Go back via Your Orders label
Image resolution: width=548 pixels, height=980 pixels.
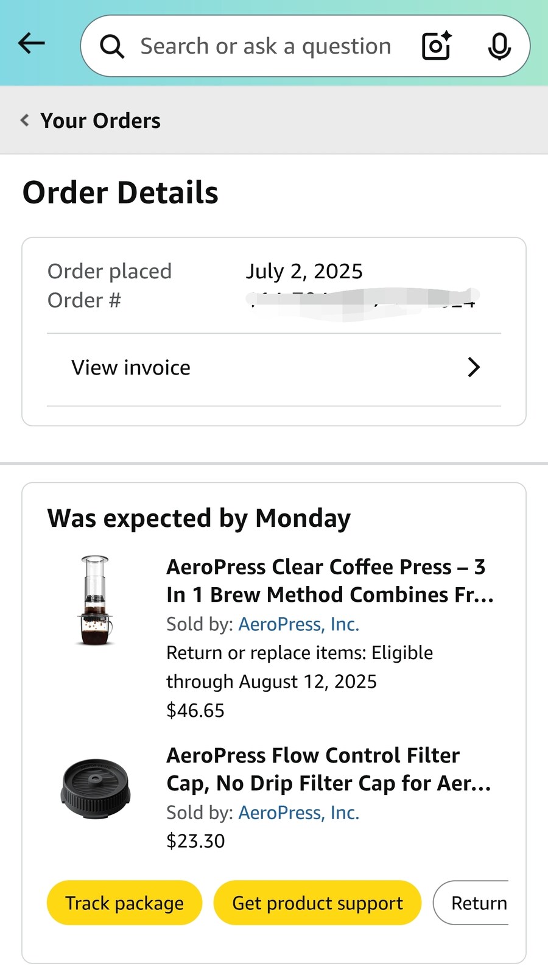pyautogui.click(x=100, y=121)
